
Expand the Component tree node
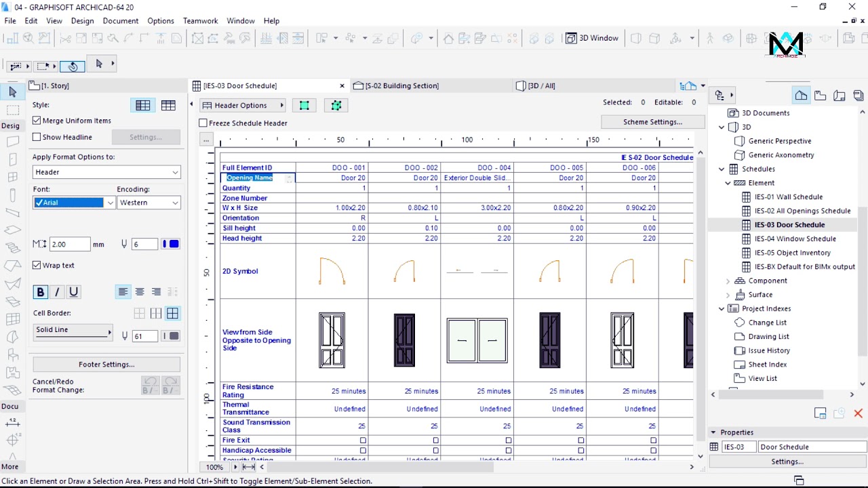coord(728,281)
